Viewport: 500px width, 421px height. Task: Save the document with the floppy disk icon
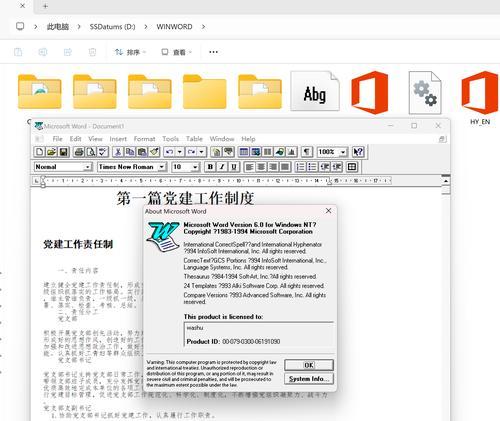[63, 152]
